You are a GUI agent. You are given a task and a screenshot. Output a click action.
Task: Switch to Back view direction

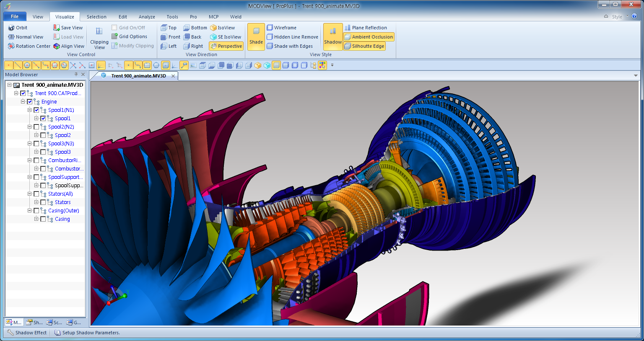tap(192, 37)
